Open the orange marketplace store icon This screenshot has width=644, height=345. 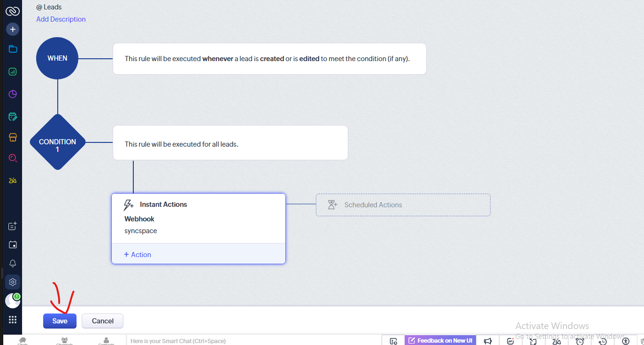[x=13, y=137]
